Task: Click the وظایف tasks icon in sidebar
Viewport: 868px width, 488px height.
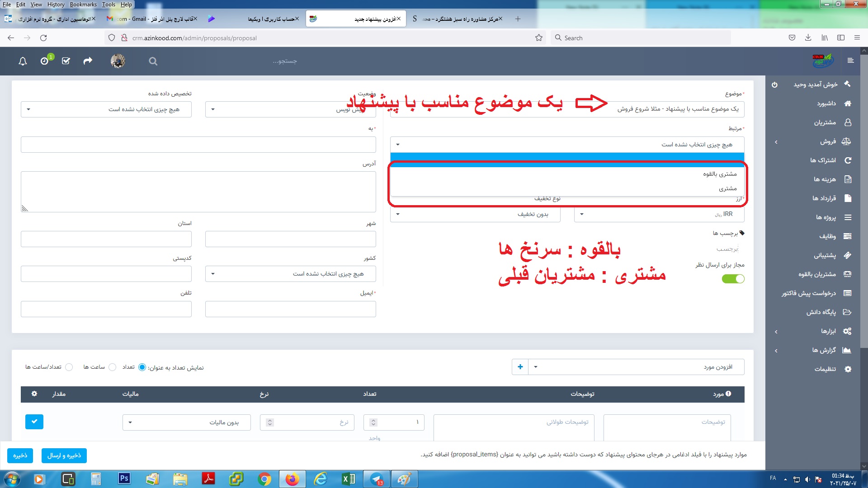Action: click(x=848, y=236)
